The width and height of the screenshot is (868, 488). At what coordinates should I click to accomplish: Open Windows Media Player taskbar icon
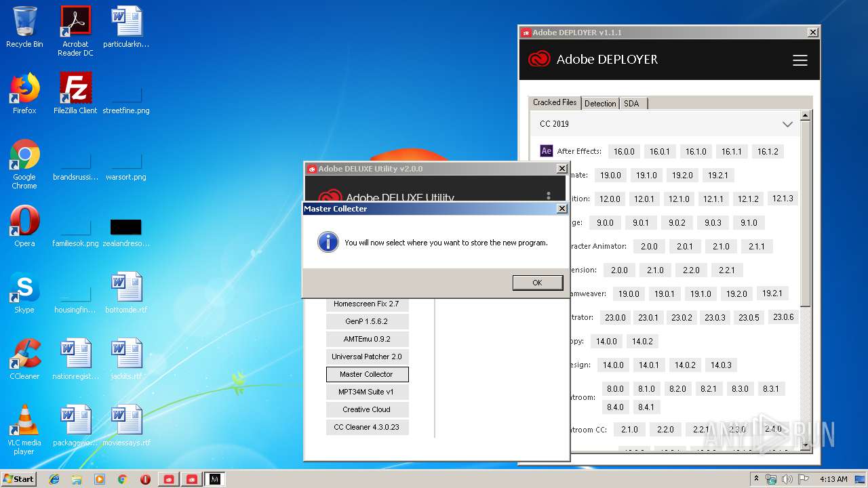pos(100,479)
